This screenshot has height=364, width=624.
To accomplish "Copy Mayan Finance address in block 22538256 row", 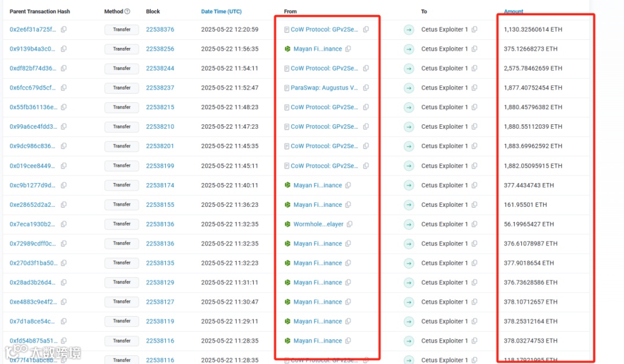I will pyautogui.click(x=348, y=49).
